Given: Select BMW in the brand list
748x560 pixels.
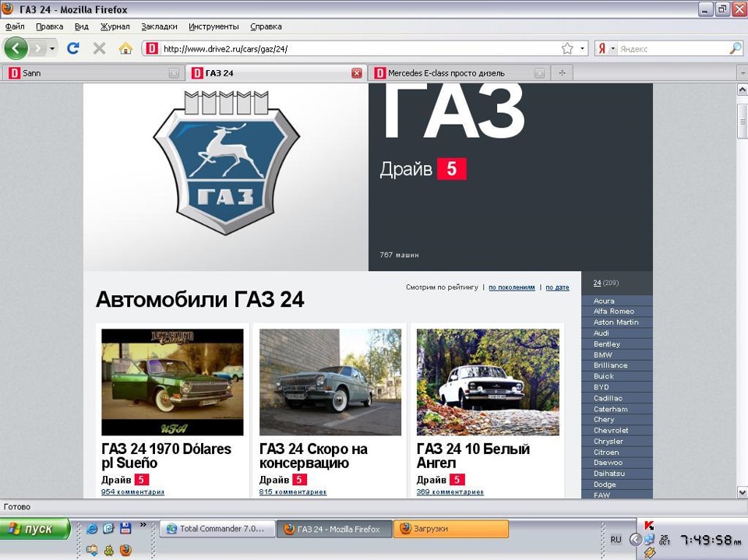Looking at the screenshot, I should pos(602,355).
